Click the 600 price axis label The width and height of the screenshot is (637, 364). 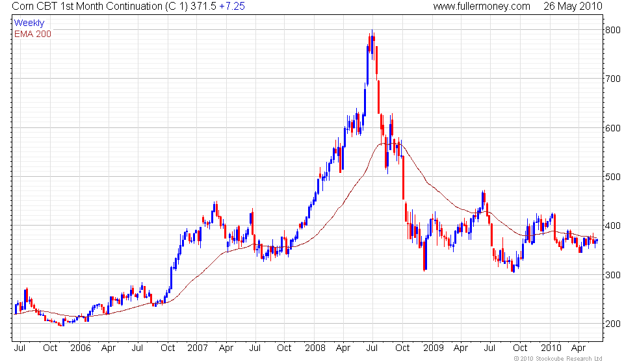click(x=612, y=128)
